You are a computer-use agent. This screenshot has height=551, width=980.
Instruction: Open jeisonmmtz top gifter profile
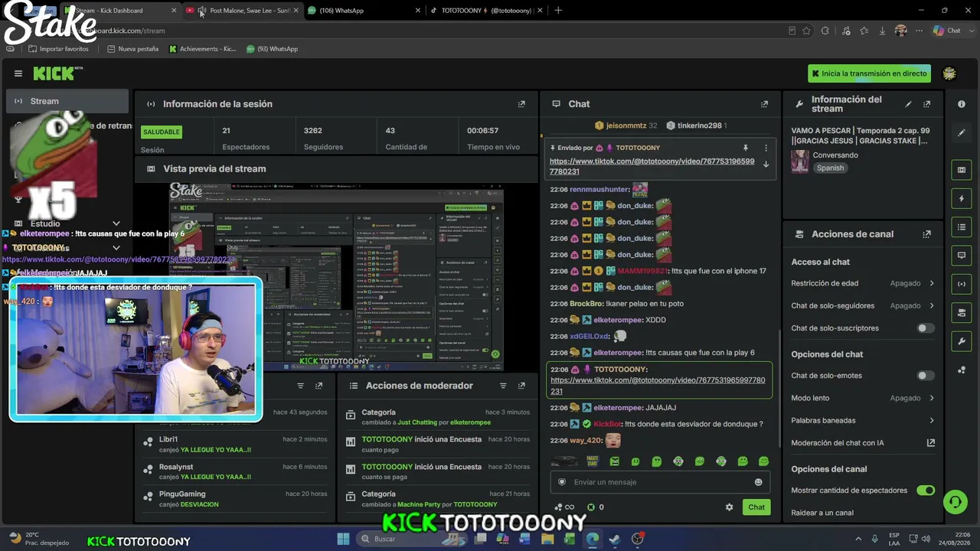pyautogui.click(x=626, y=126)
